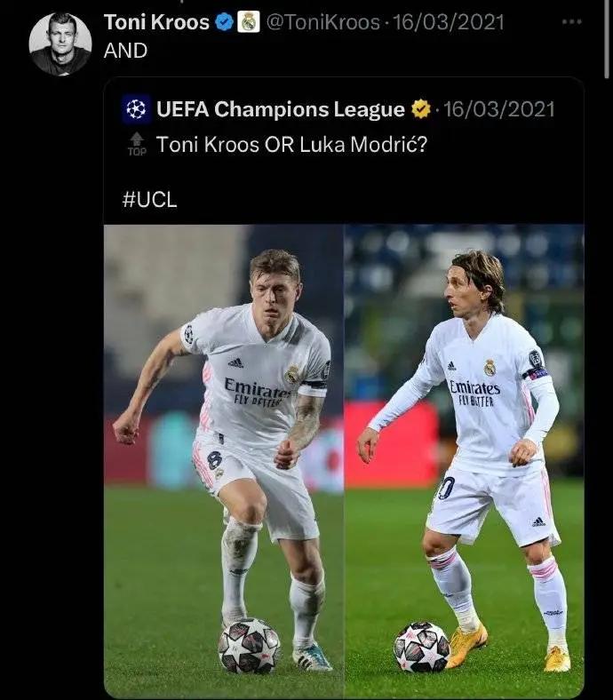Open the #UCL hashtag
The height and width of the screenshot is (700, 613).
(149, 199)
